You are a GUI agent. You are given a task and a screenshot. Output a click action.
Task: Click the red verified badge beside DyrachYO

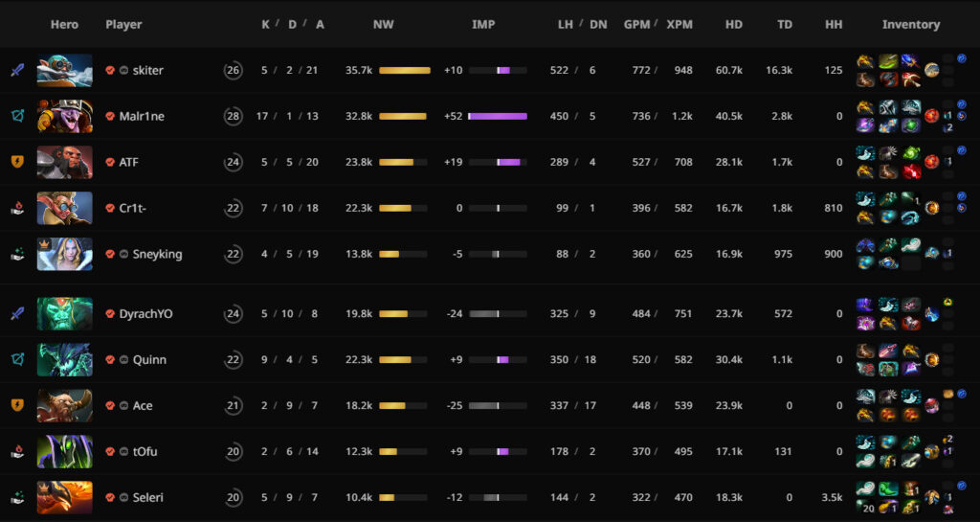click(111, 313)
